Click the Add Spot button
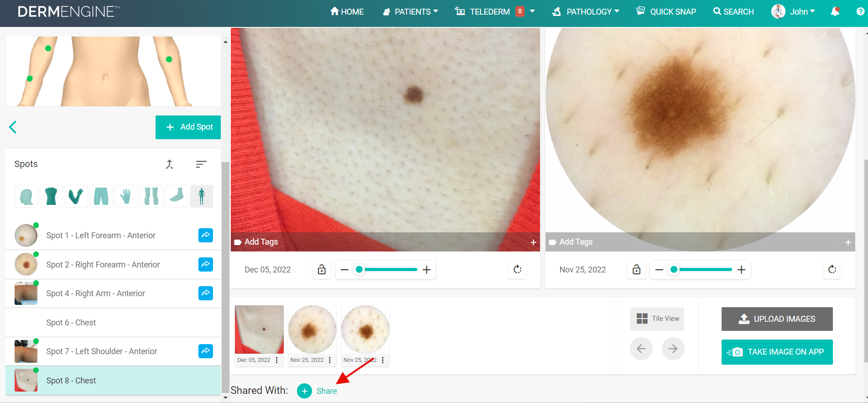The height and width of the screenshot is (403, 868). point(188,127)
